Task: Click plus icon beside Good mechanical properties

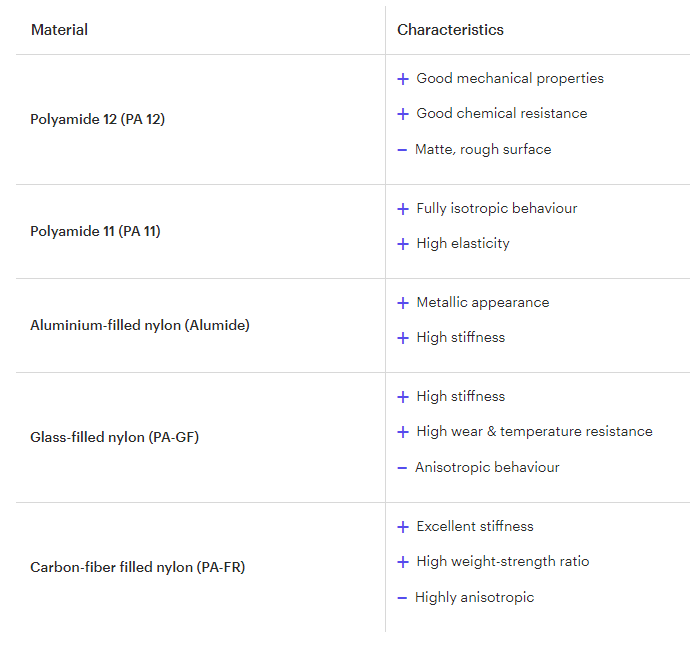Action: point(403,79)
